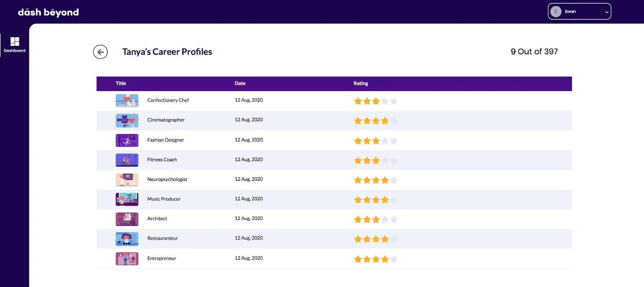Select the Confectionery Chef title
This screenshot has width=644, height=287.
pos(168,100)
